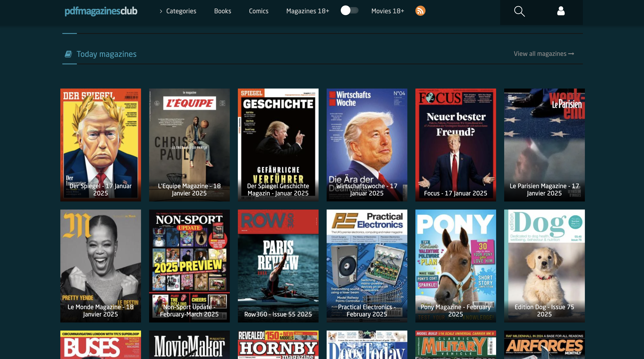Open Practical Electronics February 2025 cover
This screenshot has height=359, width=644.
point(367,266)
